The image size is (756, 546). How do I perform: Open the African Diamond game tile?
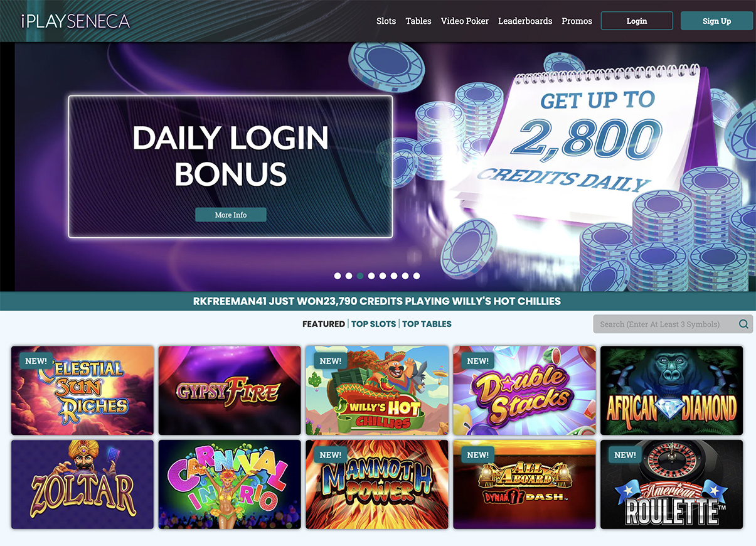[x=671, y=390]
